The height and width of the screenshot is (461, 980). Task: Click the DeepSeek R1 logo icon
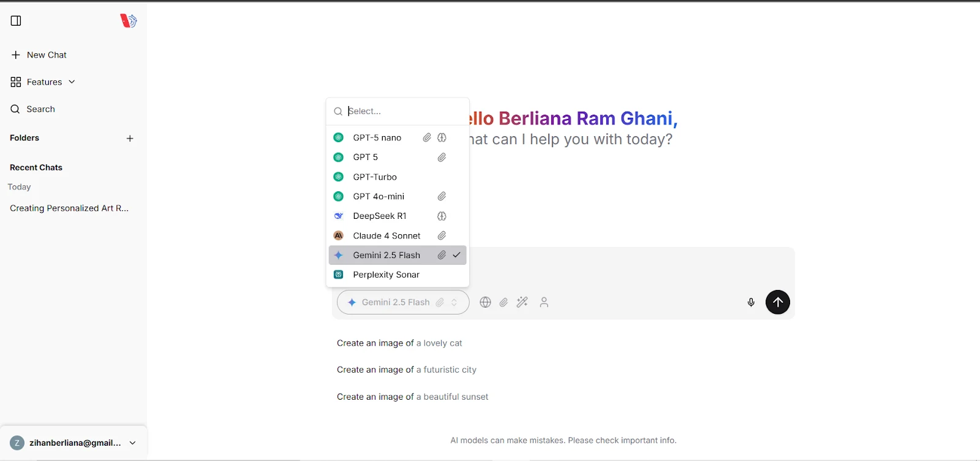(338, 216)
